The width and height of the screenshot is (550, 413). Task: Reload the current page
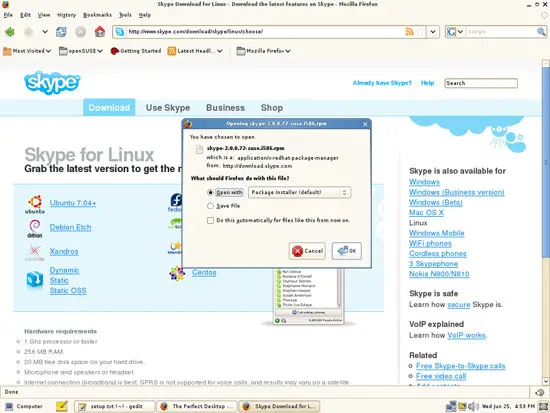(61, 32)
